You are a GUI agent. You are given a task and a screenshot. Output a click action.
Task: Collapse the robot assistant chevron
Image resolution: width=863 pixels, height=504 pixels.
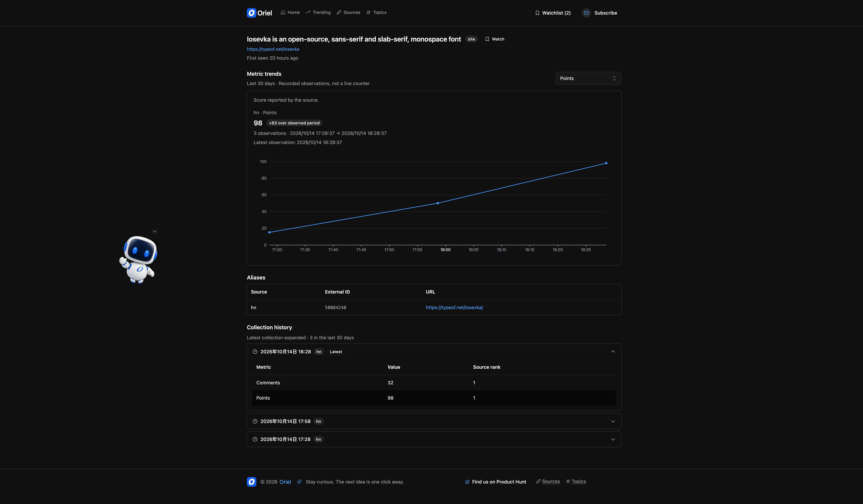[155, 231]
